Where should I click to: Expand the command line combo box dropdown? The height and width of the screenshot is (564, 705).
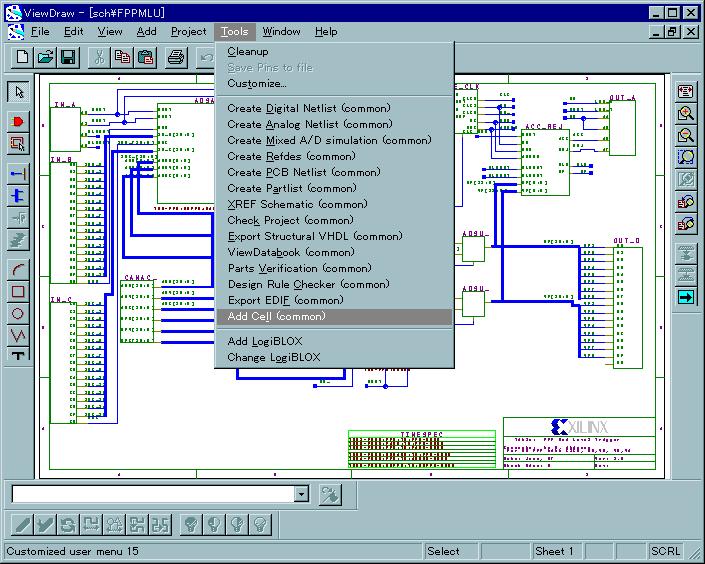click(x=301, y=494)
